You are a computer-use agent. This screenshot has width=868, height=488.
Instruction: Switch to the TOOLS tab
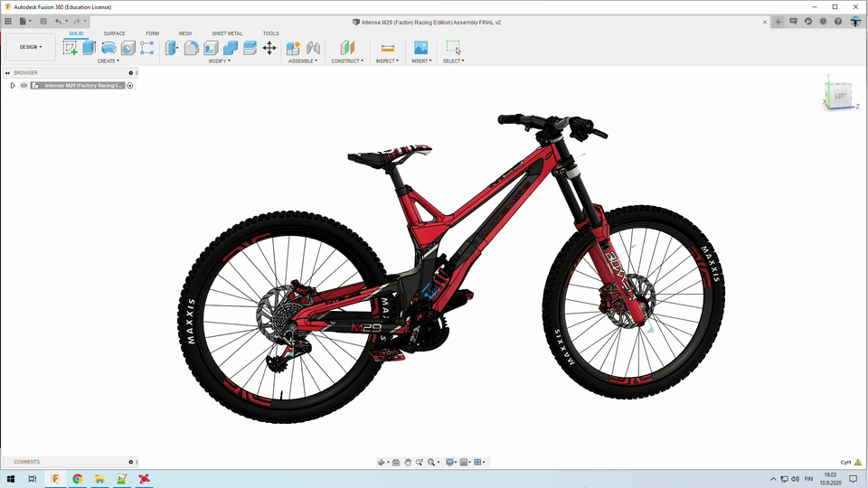270,33
